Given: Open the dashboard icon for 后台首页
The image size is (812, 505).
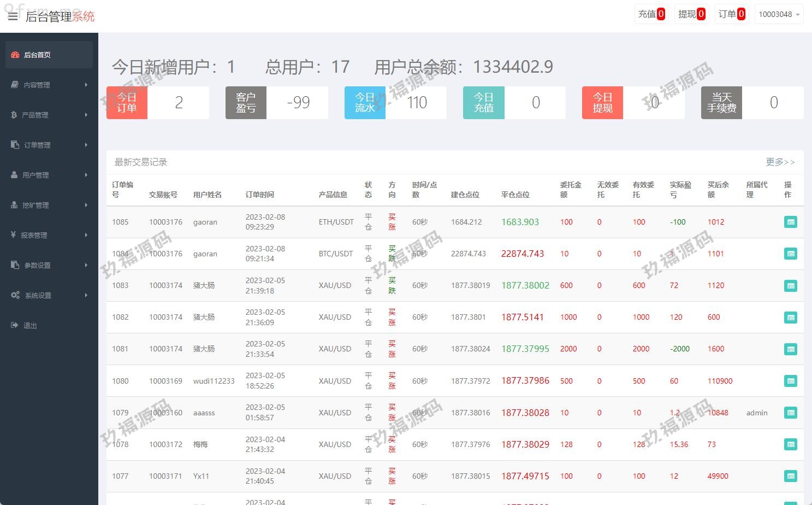Looking at the screenshot, I should coord(15,55).
